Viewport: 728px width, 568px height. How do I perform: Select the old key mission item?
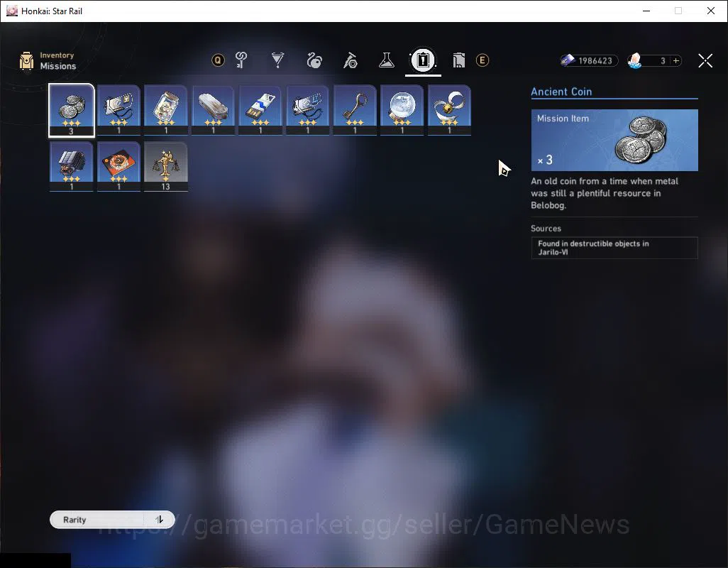[x=355, y=110]
